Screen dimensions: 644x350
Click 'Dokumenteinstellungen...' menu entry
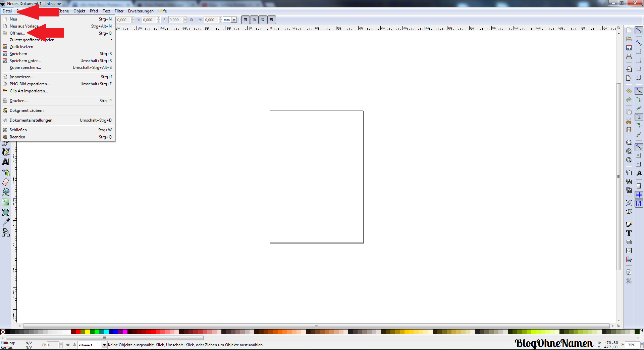tap(33, 120)
